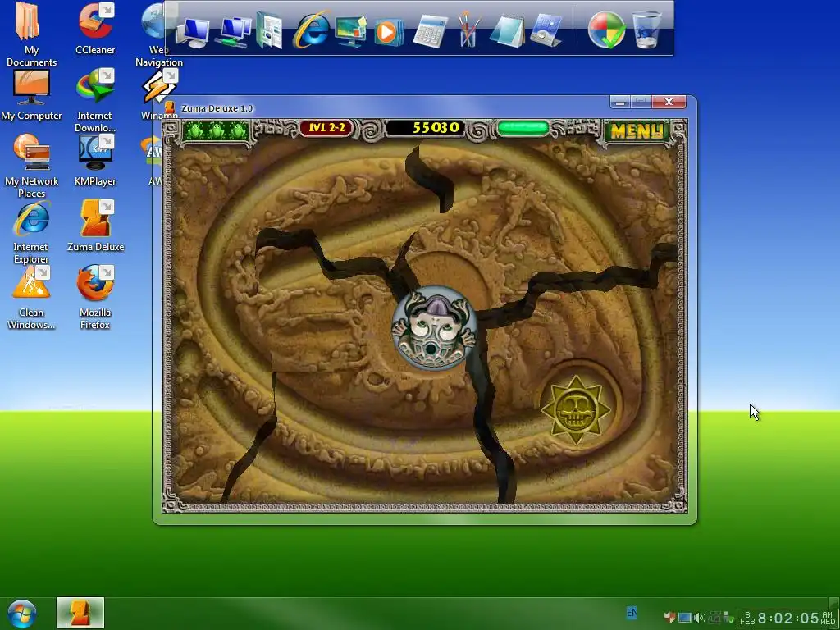
Task: Open the Web Navigation desktop globe icon
Action: 155,34
